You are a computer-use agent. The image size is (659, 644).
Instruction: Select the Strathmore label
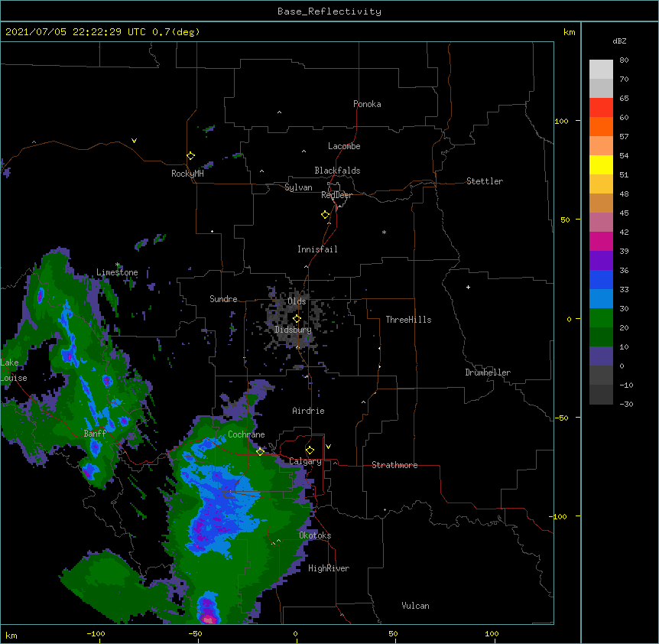(x=394, y=465)
